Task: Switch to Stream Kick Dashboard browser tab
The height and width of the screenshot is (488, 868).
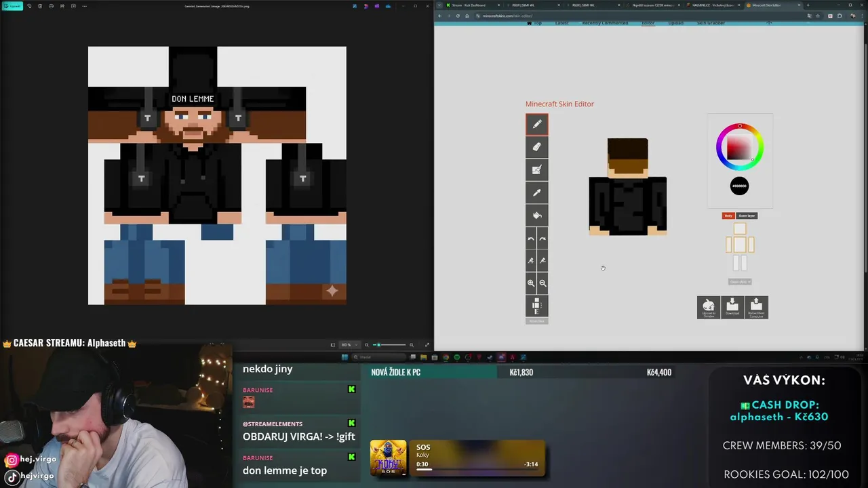Action: point(473,5)
